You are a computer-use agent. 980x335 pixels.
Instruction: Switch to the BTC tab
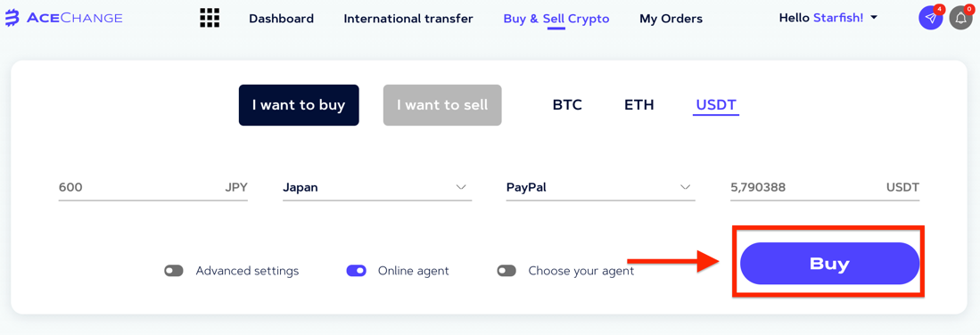[567, 105]
